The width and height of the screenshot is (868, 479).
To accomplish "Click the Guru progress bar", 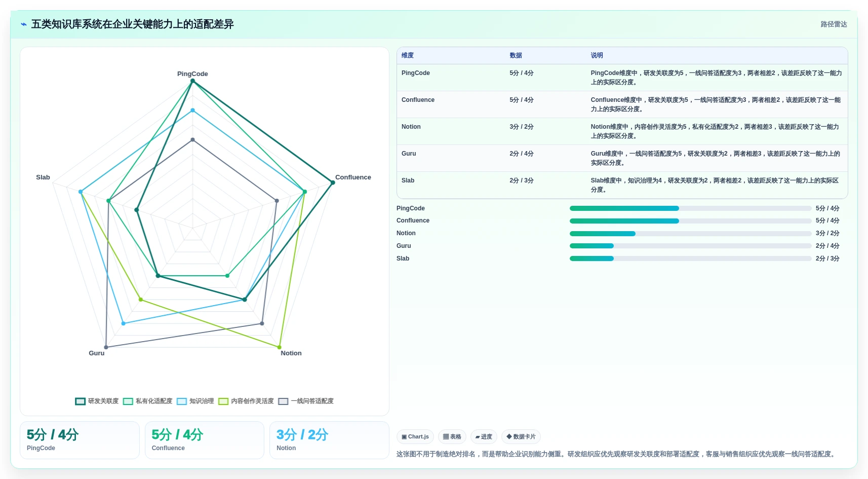I will [x=691, y=246].
